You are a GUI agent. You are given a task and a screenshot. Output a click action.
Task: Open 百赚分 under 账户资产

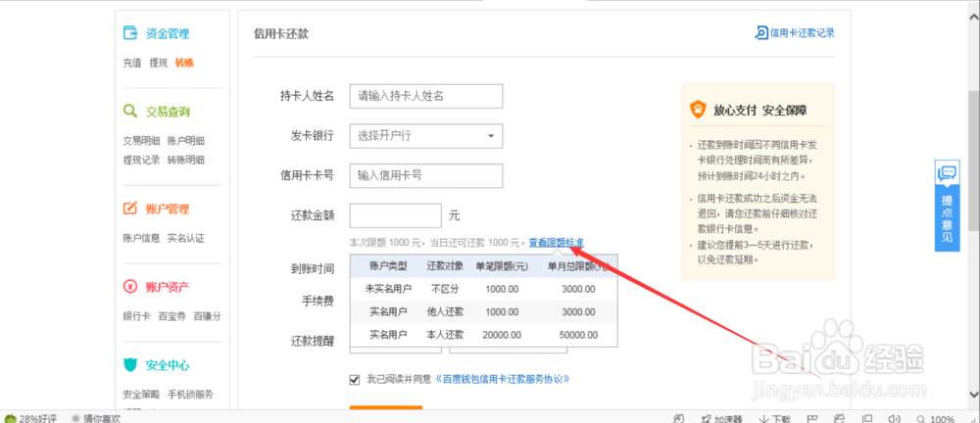[x=207, y=316]
